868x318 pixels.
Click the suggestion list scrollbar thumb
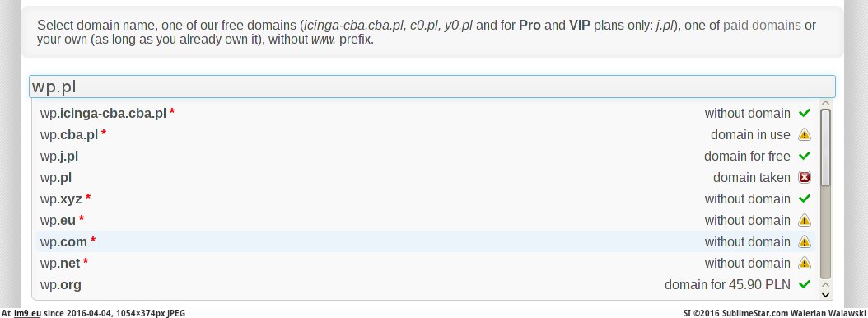[825, 147]
